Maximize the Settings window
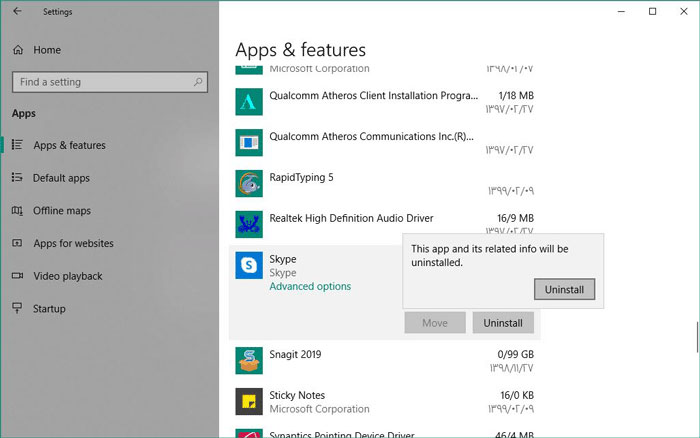The width and height of the screenshot is (700, 438). 652,12
